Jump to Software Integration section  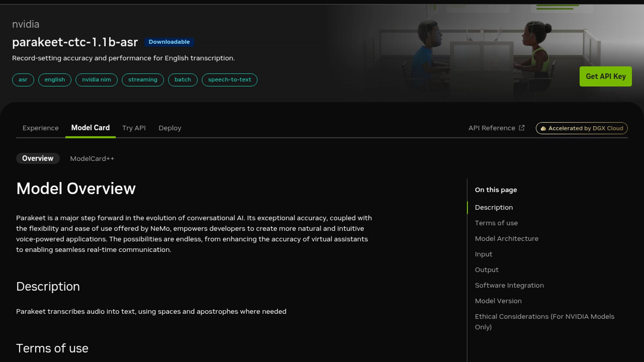[x=509, y=285]
